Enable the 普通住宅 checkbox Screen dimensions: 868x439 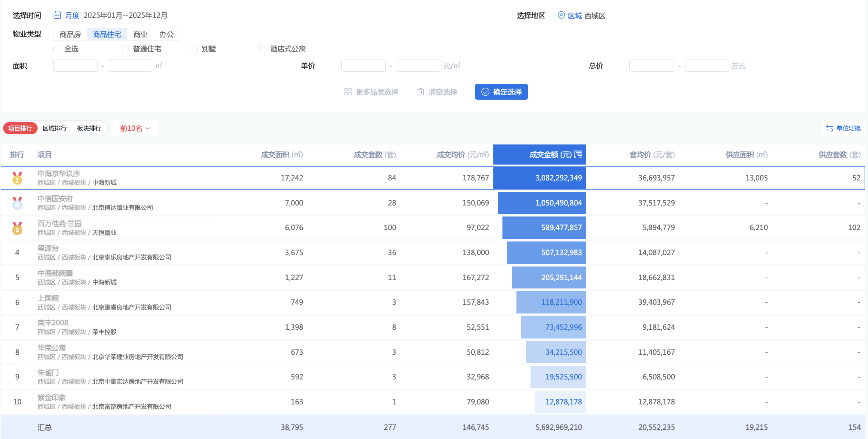(x=125, y=49)
